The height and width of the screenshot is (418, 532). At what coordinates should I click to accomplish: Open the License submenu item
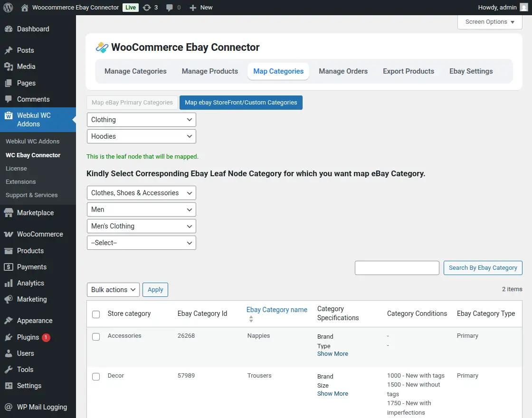click(x=16, y=168)
